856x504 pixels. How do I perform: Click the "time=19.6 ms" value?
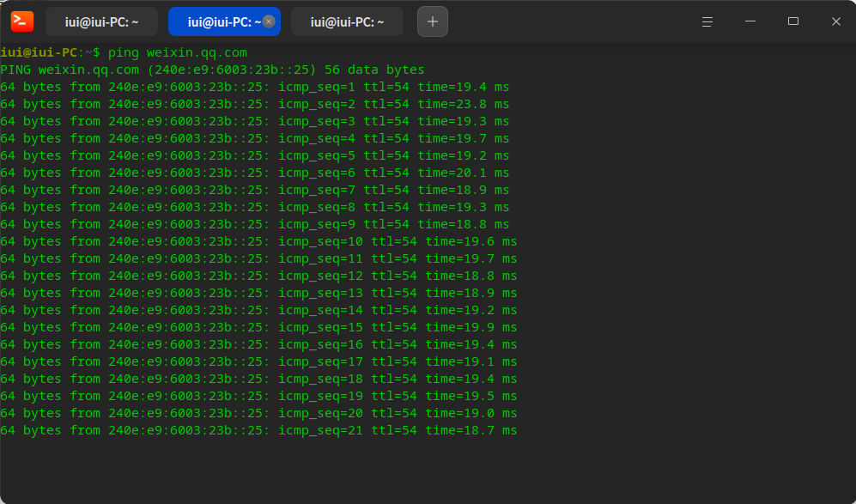(471, 241)
